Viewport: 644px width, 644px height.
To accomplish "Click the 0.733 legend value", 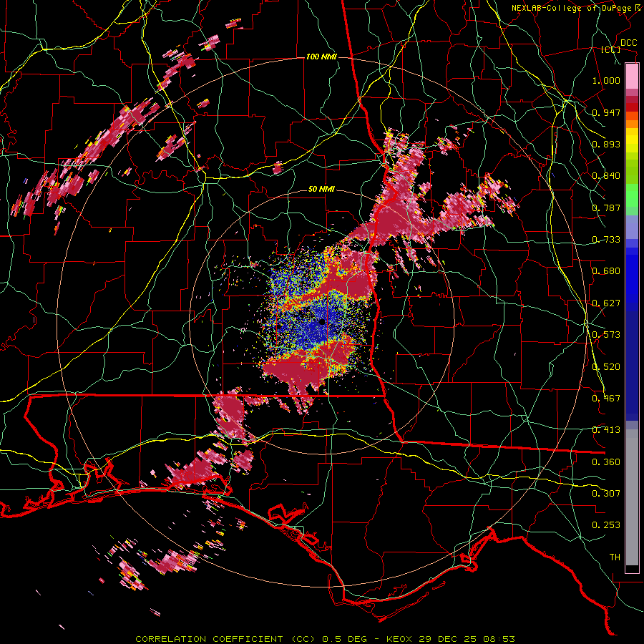I will click(x=606, y=240).
